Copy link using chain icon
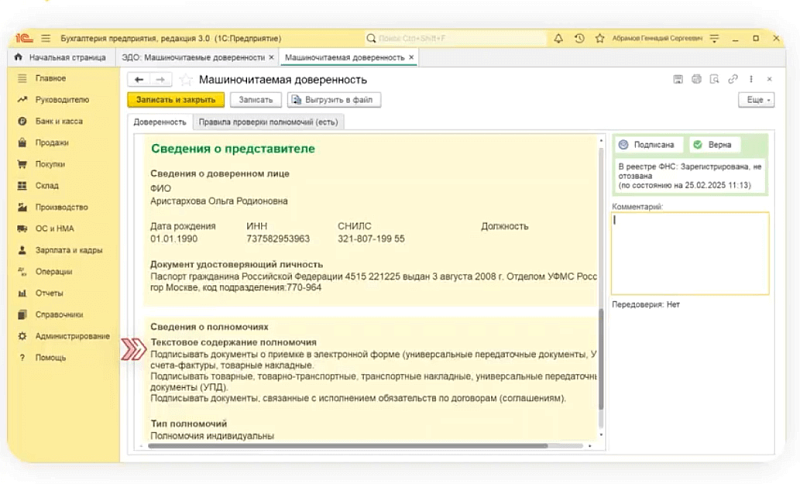The height and width of the screenshot is (484, 800). pos(733,79)
